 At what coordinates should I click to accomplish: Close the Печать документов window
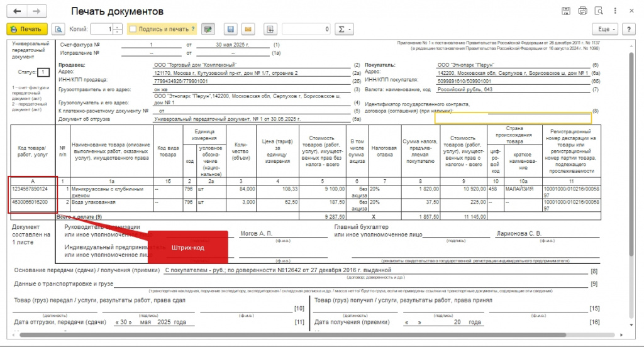[x=631, y=11]
